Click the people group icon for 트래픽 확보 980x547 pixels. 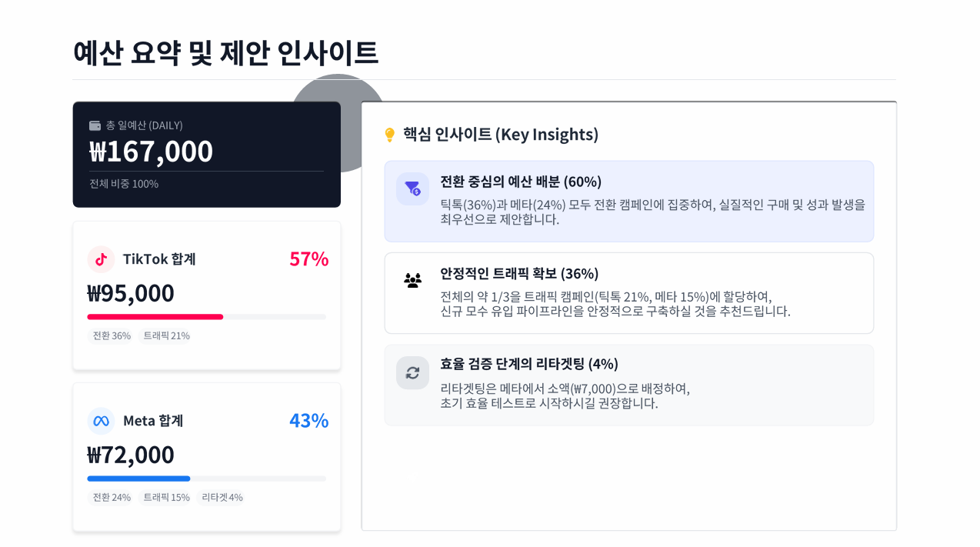tap(413, 280)
